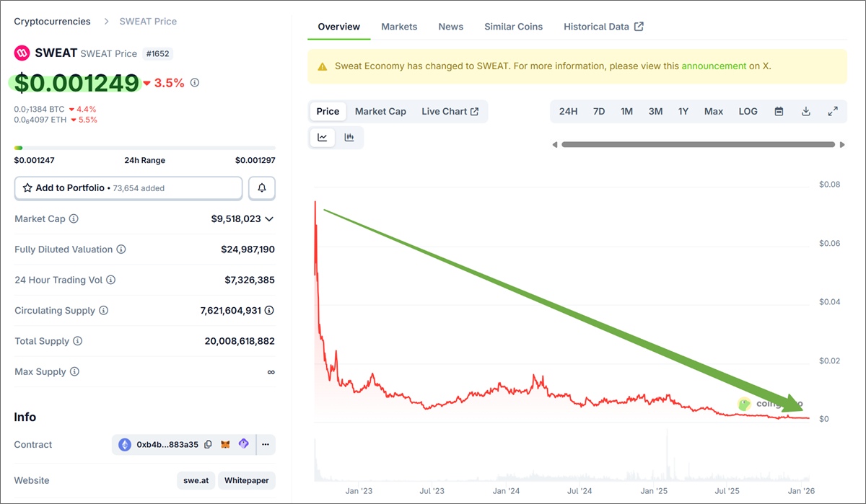The image size is (866, 504).
Task: Open the Ethereum contract explorer icon
Action: (124, 444)
